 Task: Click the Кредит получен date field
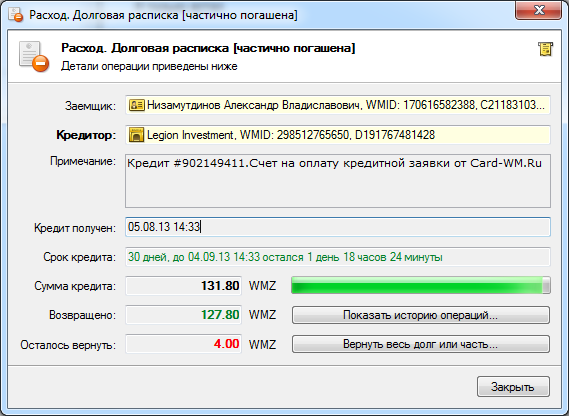pos(338,227)
